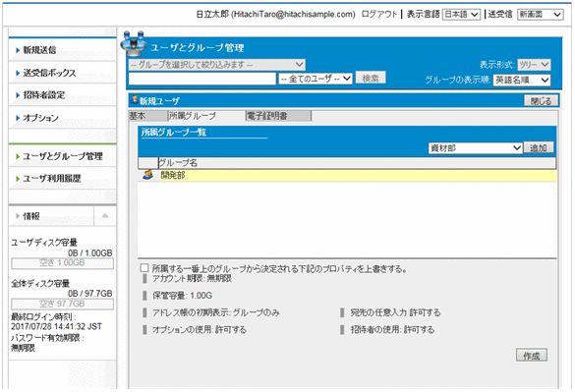
Task: Collapse the 情報 panel with up triangle
Action: click(x=105, y=215)
